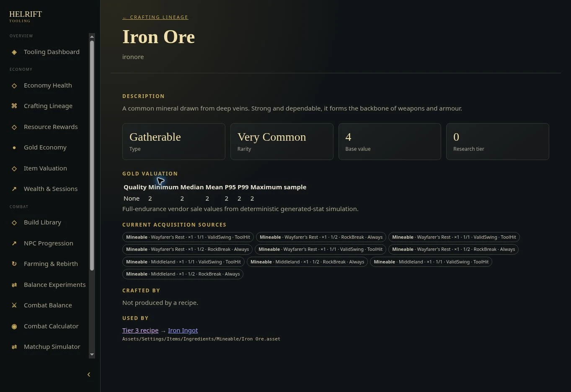Click the Crafting Lineage knot icon

[14, 106]
